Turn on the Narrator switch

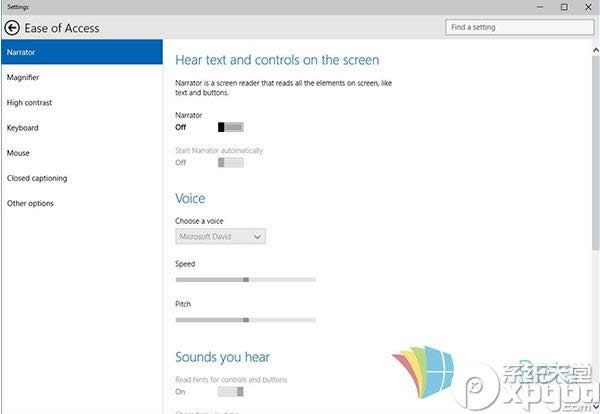coord(230,127)
